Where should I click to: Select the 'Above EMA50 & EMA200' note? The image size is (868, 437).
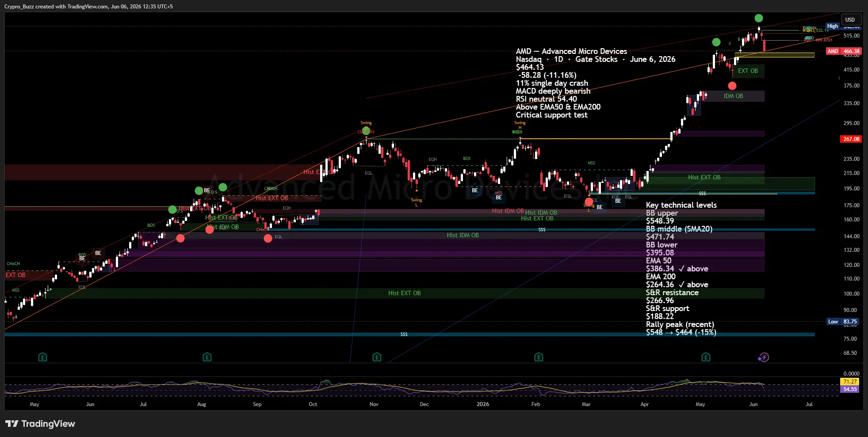558,107
